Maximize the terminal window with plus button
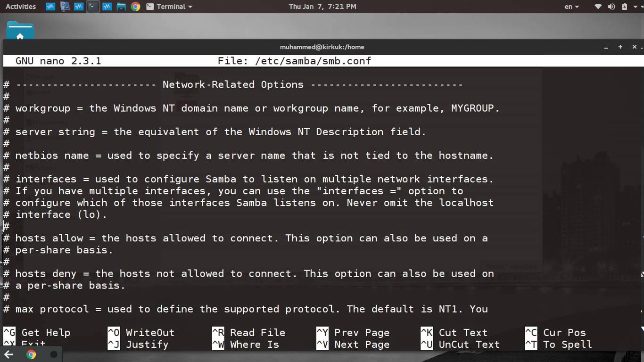The width and height of the screenshot is (644, 362). pyautogui.click(x=620, y=47)
